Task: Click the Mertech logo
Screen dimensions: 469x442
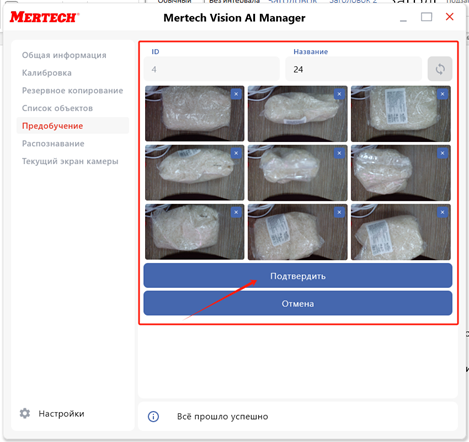Action: tap(44, 17)
